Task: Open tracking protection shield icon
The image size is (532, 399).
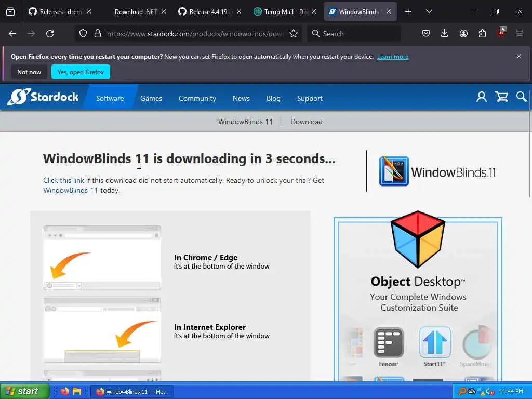Action: [x=83, y=34]
